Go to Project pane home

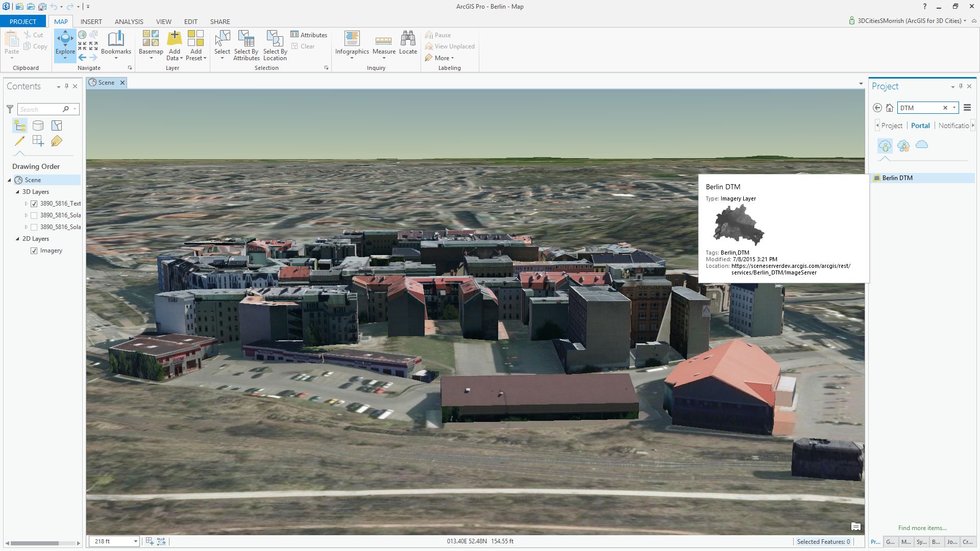890,108
